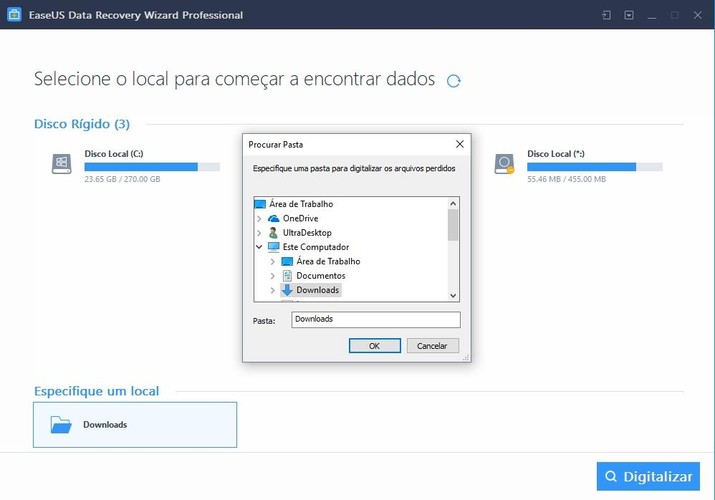Select the Disco Local (C:) drive icon
Image resolution: width=715 pixels, height=500 pixels.
pyautogui.click(x=62, y=164)
